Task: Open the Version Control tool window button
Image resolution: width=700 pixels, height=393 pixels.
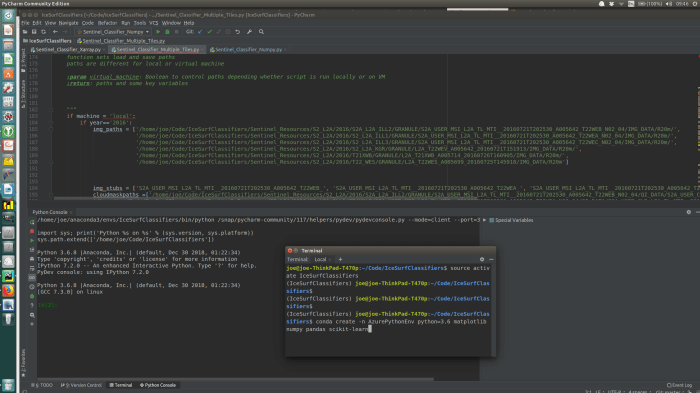Action: click(81, 385)
